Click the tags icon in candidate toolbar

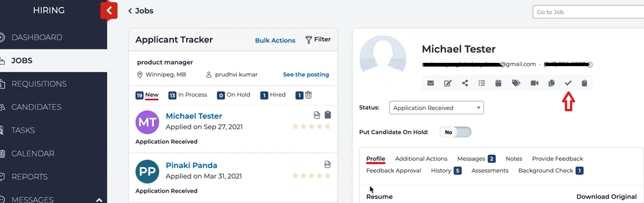tap(516, 83)
